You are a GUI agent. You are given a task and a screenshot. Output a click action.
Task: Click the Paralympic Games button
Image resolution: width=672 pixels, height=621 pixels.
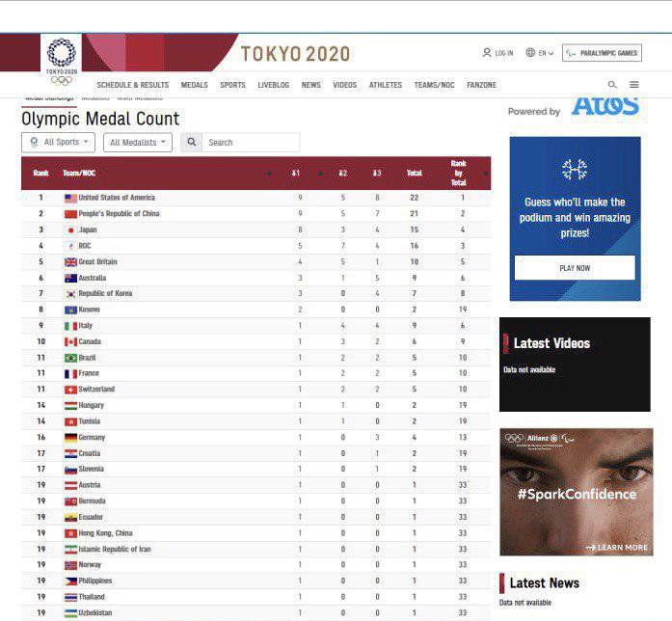603,53
